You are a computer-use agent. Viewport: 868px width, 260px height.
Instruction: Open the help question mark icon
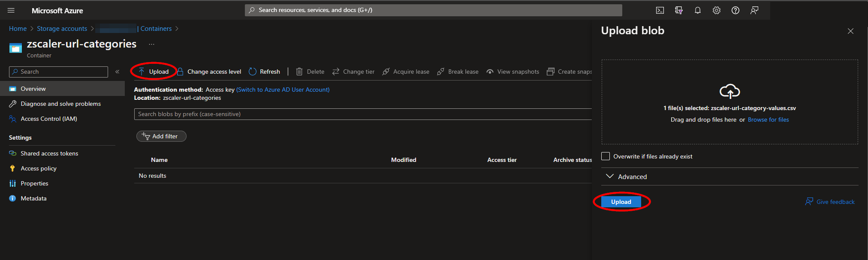point(735,10)
